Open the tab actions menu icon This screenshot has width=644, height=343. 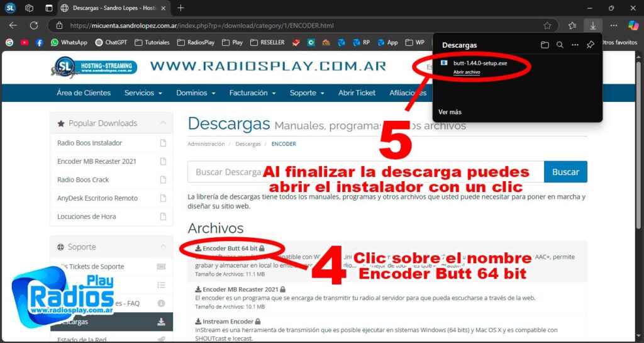tap(49, 8)
